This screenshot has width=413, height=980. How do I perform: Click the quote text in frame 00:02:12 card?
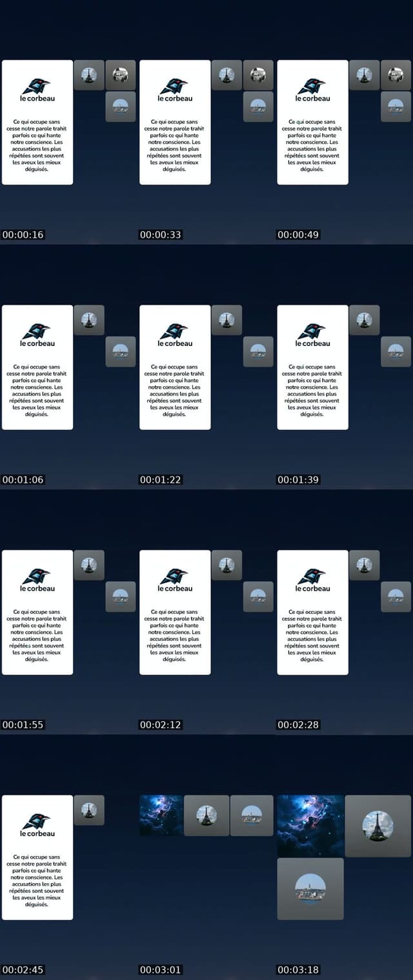[175, 635]
